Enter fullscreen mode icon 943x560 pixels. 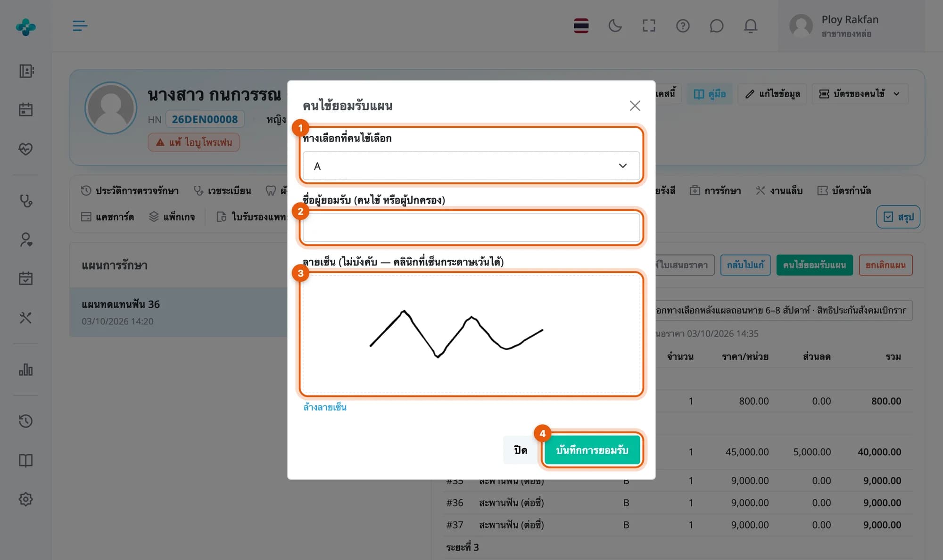click(x=649, y=25)
